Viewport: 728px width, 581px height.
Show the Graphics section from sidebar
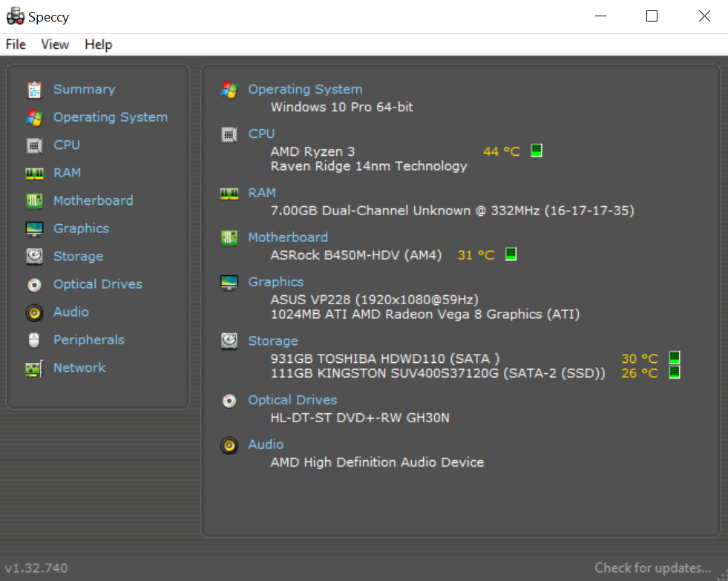pos(81,229)
